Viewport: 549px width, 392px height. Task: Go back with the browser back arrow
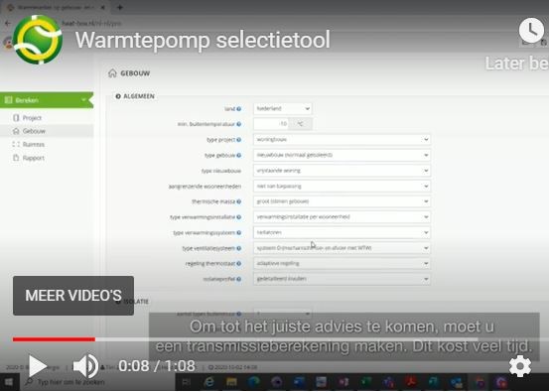pos(8,24)
